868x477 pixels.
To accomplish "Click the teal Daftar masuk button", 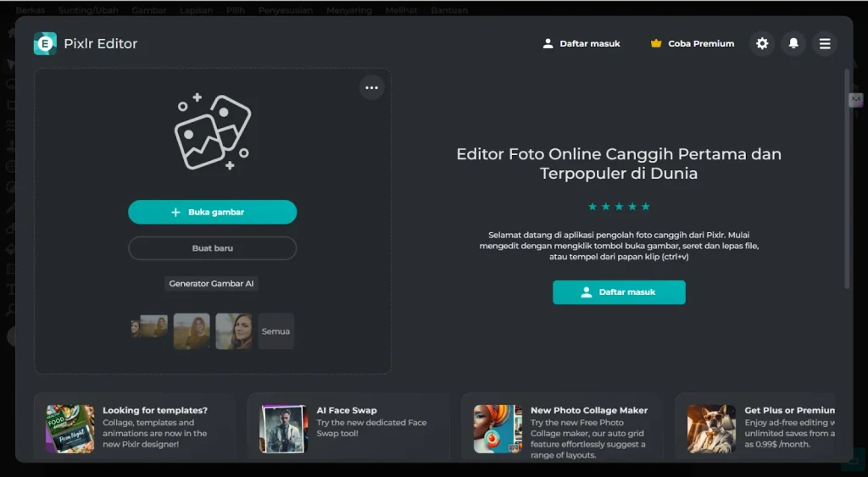I will point(619,292).
